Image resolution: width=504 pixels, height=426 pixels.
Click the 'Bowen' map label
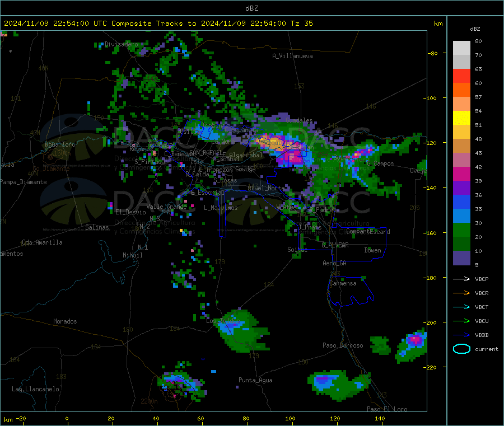[373, 250]
